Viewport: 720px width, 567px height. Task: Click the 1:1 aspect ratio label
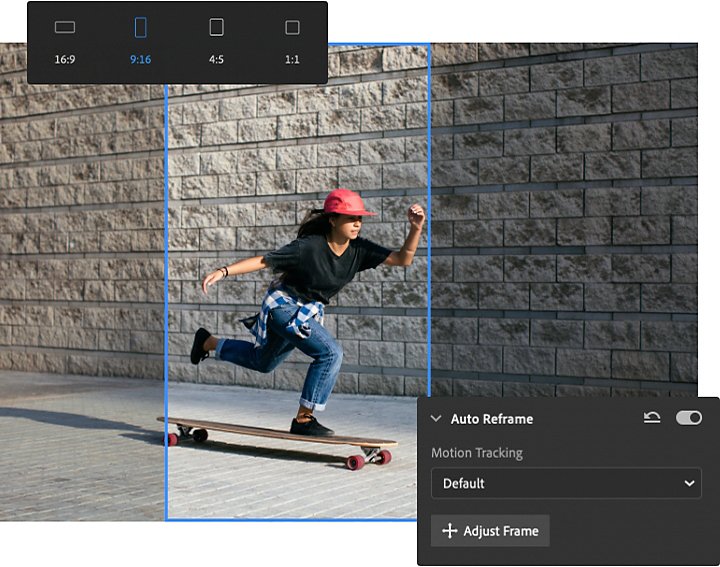(x=292, y=60)
